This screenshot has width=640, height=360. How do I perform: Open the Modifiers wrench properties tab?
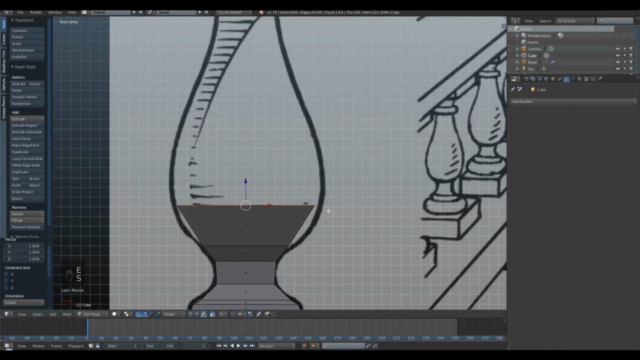click(x=567, y=79)
